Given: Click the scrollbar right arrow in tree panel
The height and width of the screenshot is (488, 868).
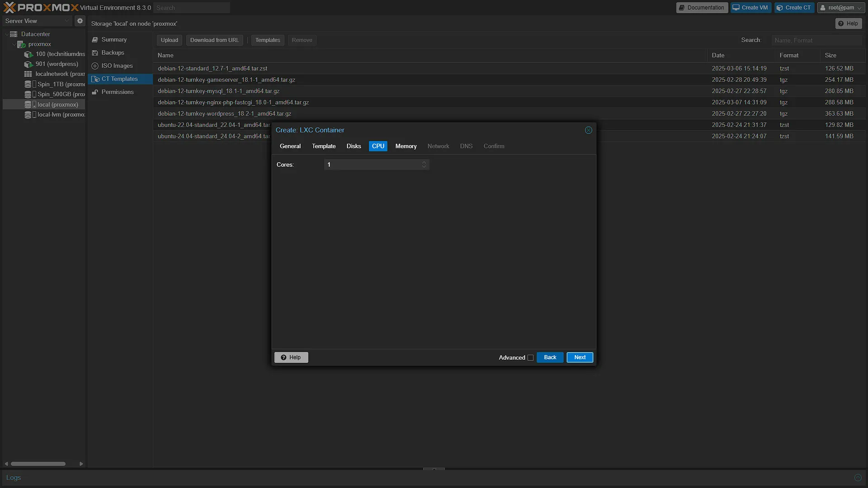Looking at the screenshot, I should coord(81,464).
